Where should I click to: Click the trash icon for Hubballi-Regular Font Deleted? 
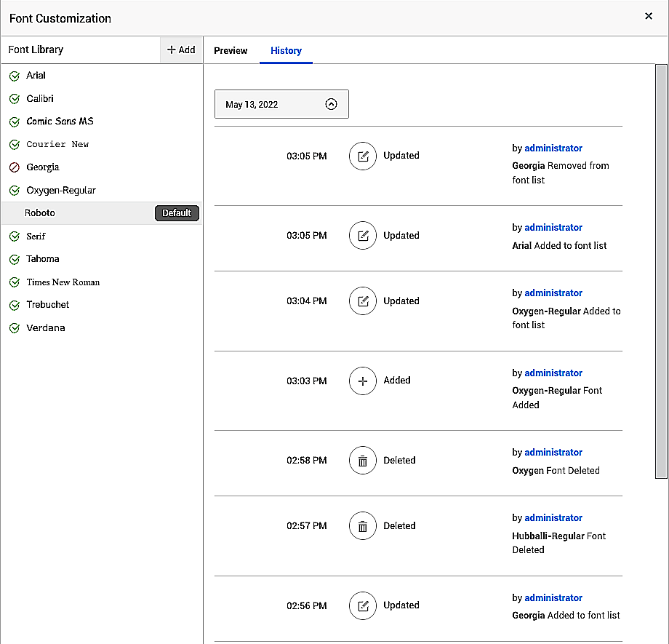tap(362, 526)
